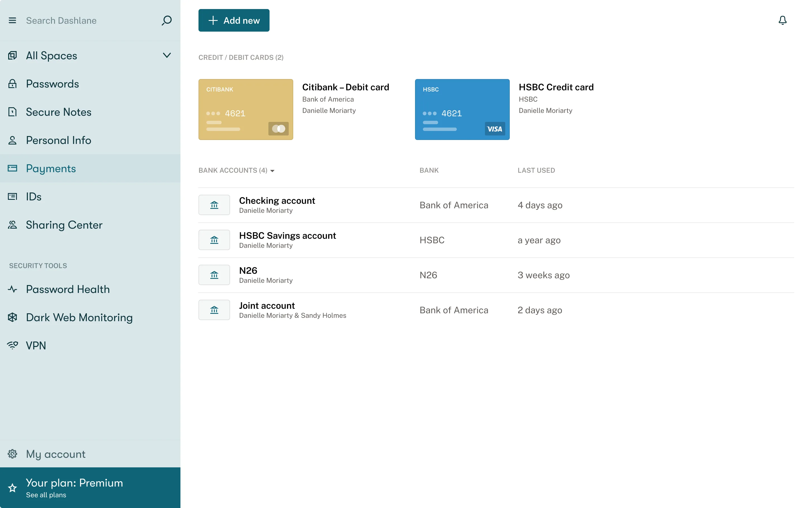Open Password Health tool

pos(90,289)
